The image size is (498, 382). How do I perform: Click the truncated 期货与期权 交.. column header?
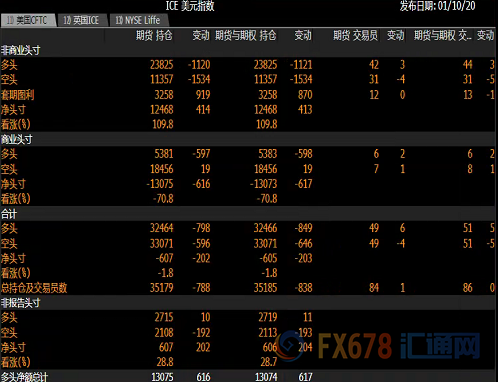pos(443,35)
